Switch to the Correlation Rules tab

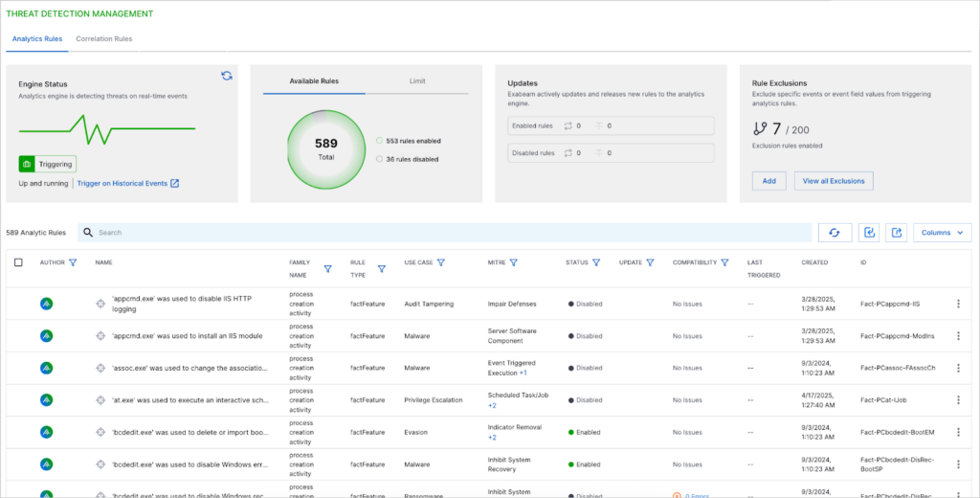pos(104,39)
